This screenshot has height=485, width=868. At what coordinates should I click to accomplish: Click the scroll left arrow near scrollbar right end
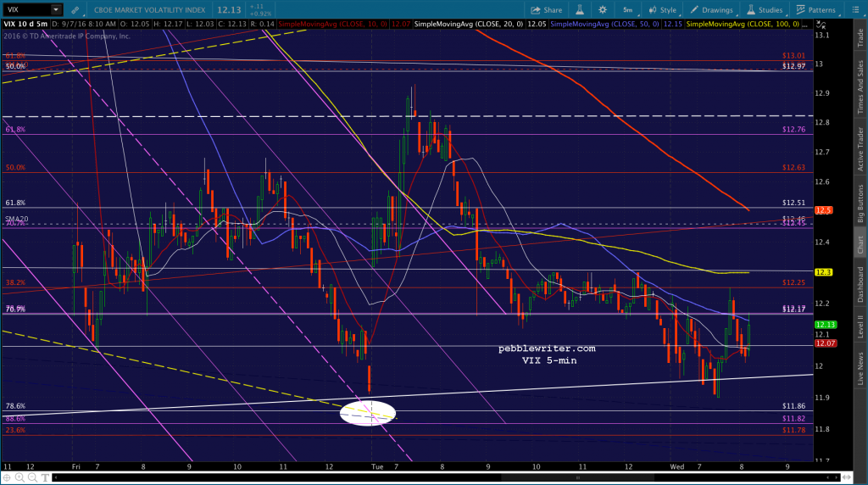click(828, 477)
